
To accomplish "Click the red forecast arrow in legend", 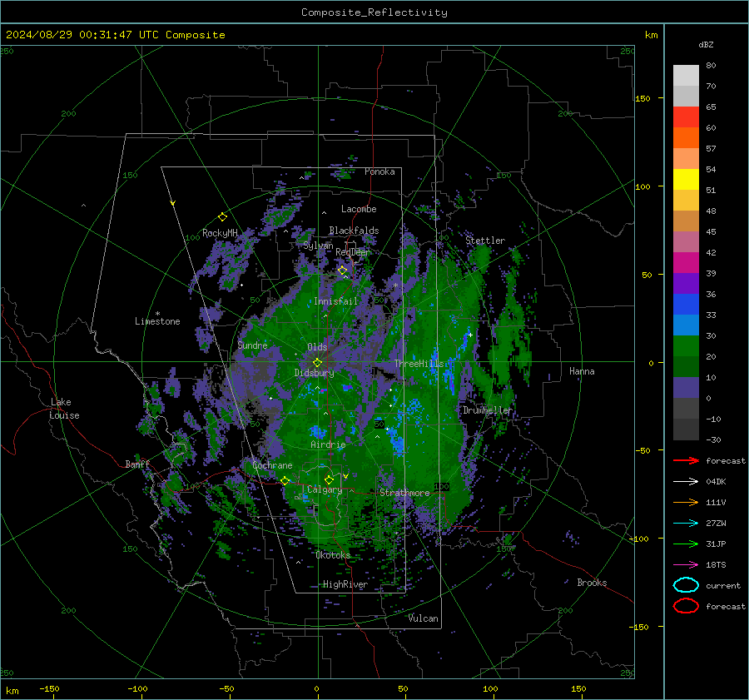I will click(x=686, y=460).
